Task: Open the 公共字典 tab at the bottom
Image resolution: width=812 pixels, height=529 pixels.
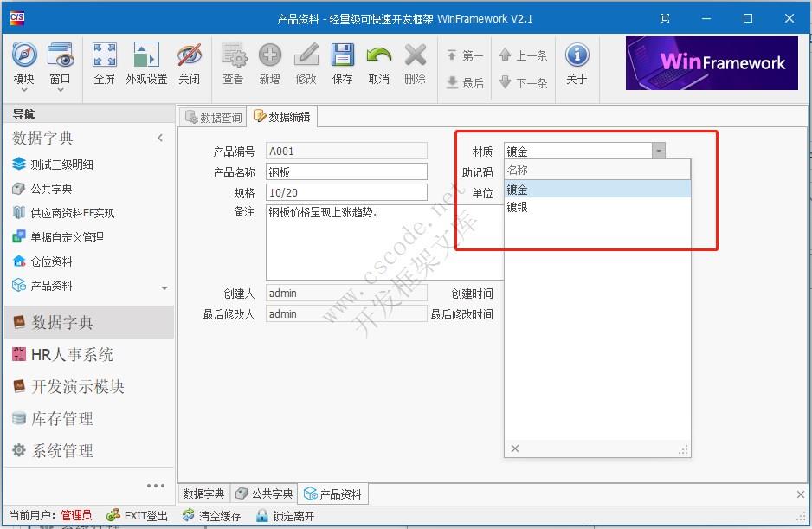Action: (264, 494)
